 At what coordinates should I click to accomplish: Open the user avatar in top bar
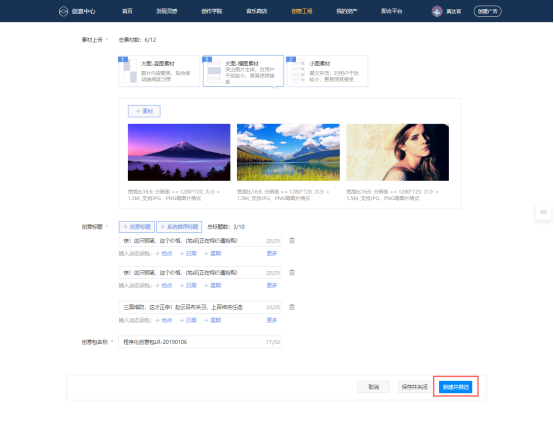click(437, 11)
